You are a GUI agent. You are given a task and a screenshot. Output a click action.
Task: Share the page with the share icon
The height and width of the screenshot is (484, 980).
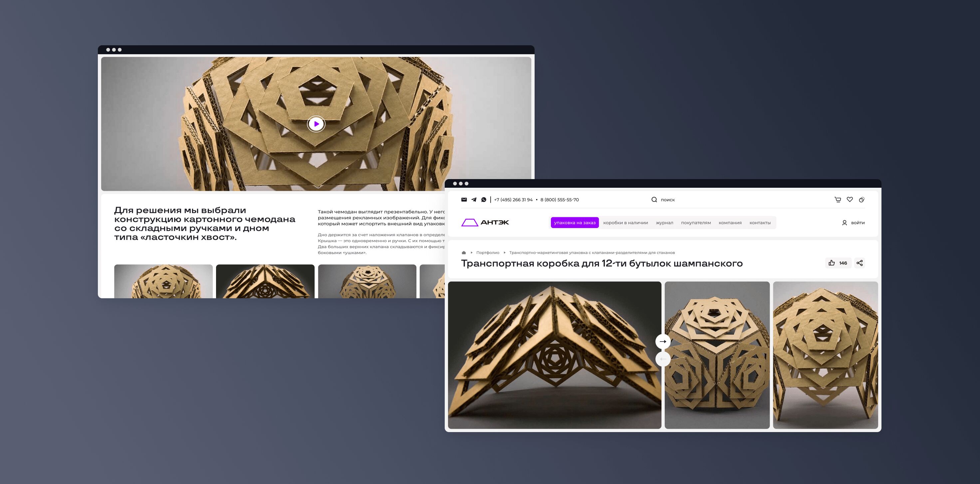coord(859,263)
